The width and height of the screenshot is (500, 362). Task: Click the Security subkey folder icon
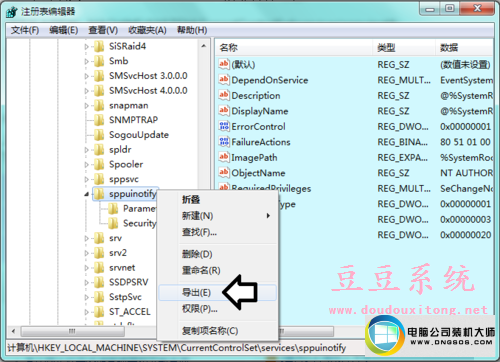[113, 223]
